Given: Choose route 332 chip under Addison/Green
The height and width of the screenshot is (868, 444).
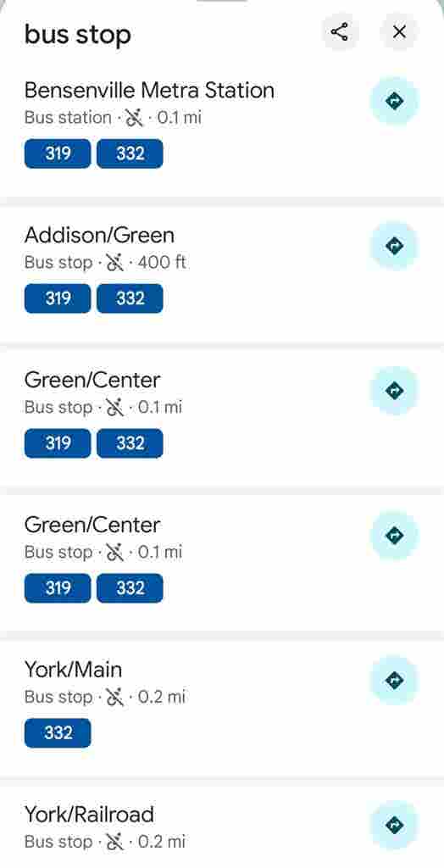Looking at the screenshot, I should [130, 298].
